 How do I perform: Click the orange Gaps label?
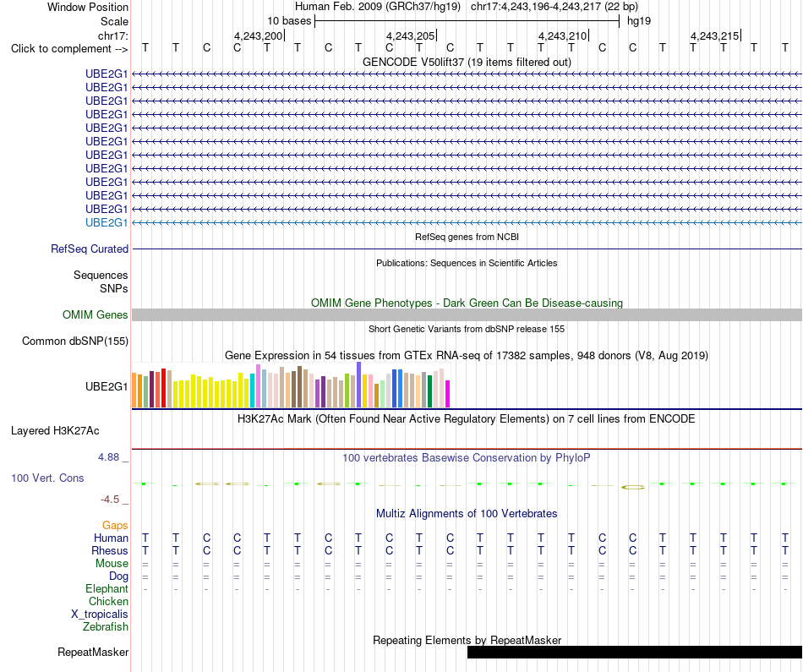(x=115, y=526)
